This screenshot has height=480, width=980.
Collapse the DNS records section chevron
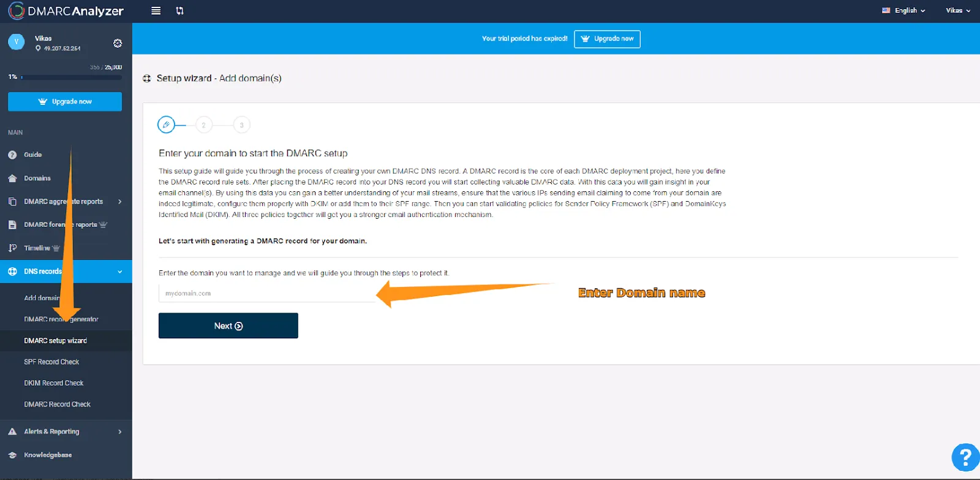point(120,272)
